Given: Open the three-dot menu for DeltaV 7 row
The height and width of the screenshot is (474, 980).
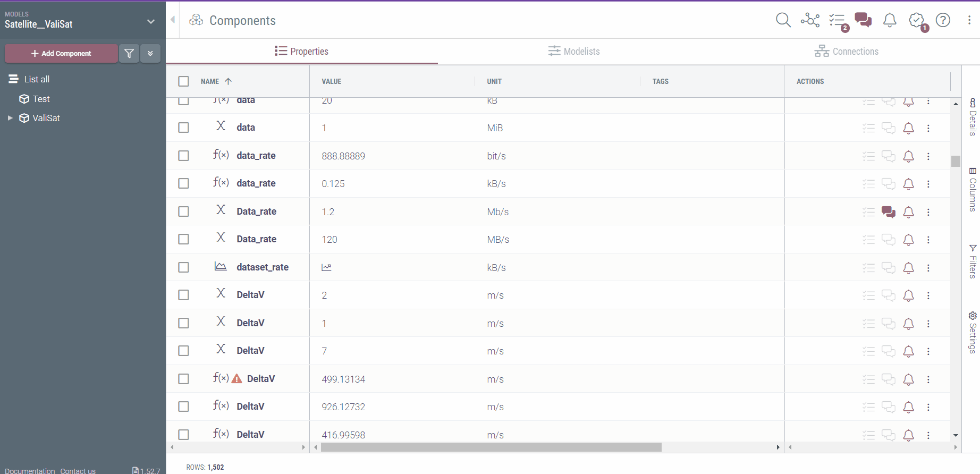Looking at the screenshot, I should 928,351.
